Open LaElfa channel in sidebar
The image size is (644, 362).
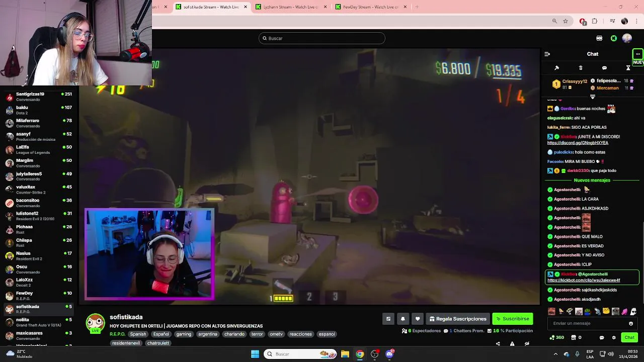(x=39, y=150)
